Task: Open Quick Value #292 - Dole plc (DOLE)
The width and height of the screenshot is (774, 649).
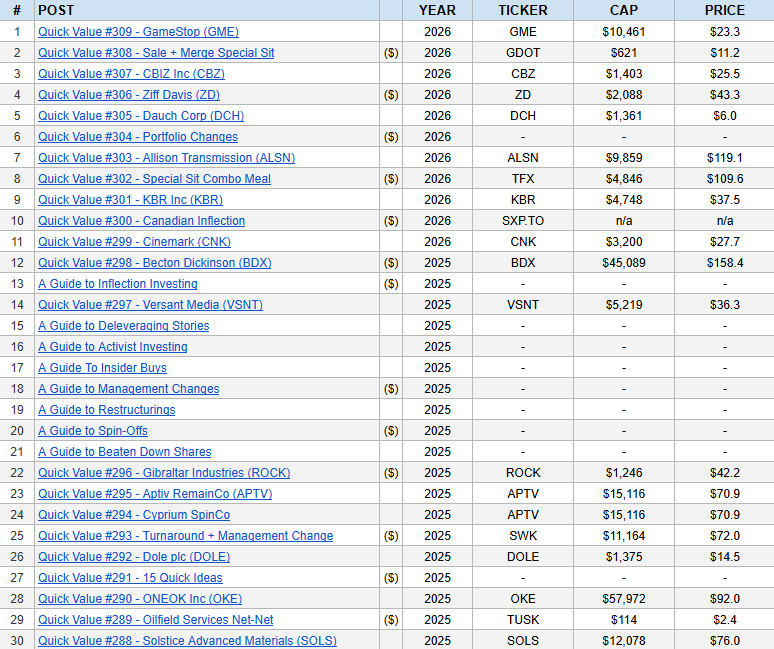Action: tap(134, 556)
